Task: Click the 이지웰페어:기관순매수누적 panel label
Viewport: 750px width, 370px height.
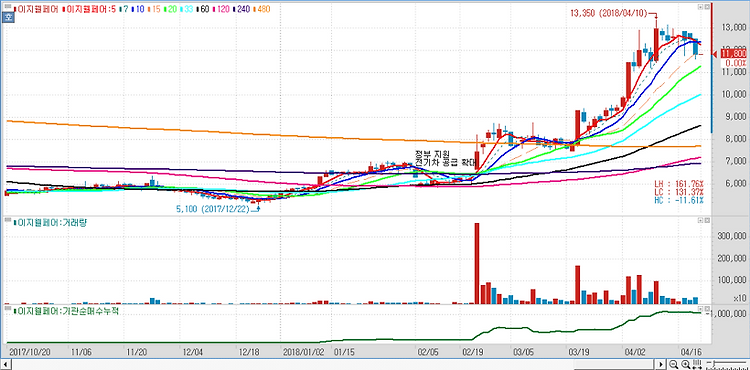Action: [x=66, y=311]
